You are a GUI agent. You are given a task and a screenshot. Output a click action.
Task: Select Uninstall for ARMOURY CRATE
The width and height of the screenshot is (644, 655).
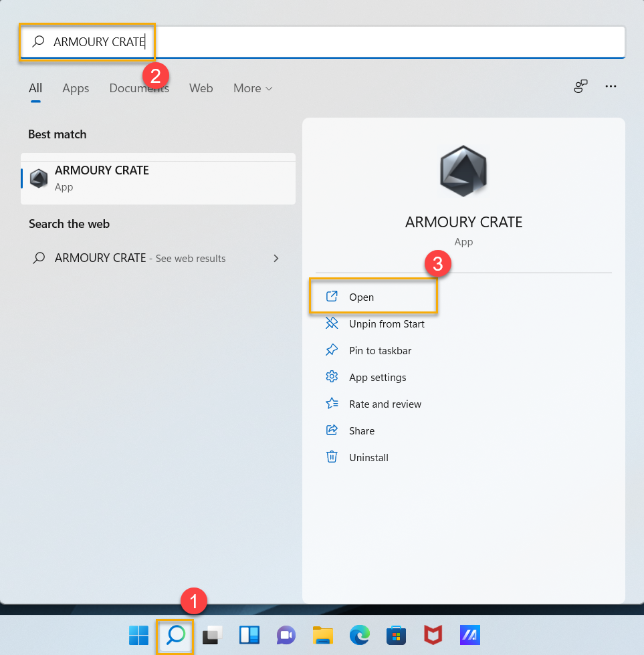coord(368,457)
